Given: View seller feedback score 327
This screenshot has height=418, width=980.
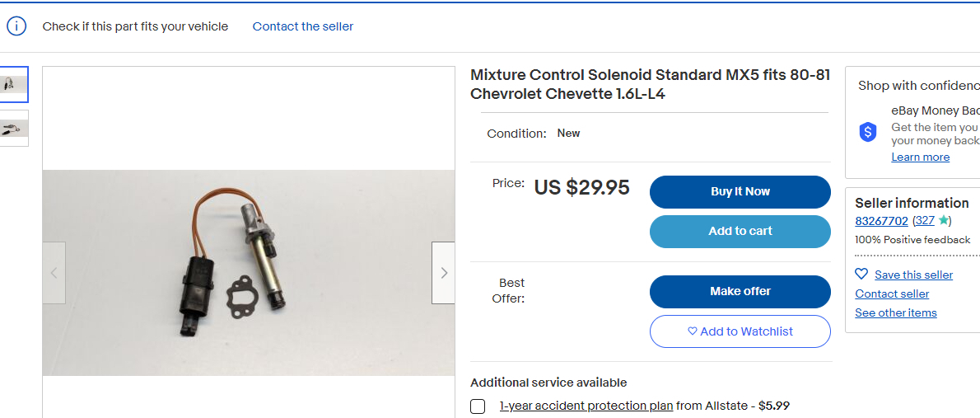Looking at the screenshot, I should coord(925,221).
